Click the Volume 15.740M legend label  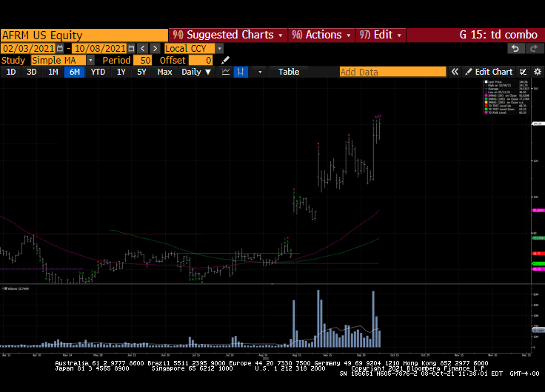17,288
